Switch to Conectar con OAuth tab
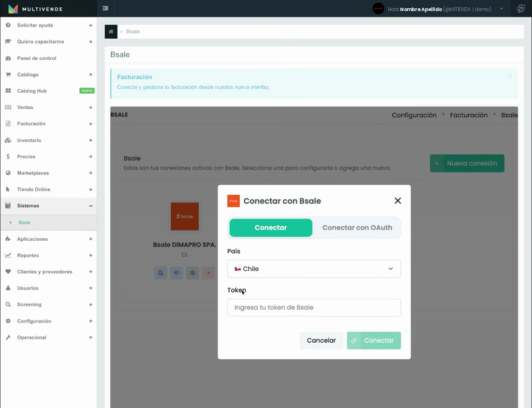532x408 pixels. [357, 228]
